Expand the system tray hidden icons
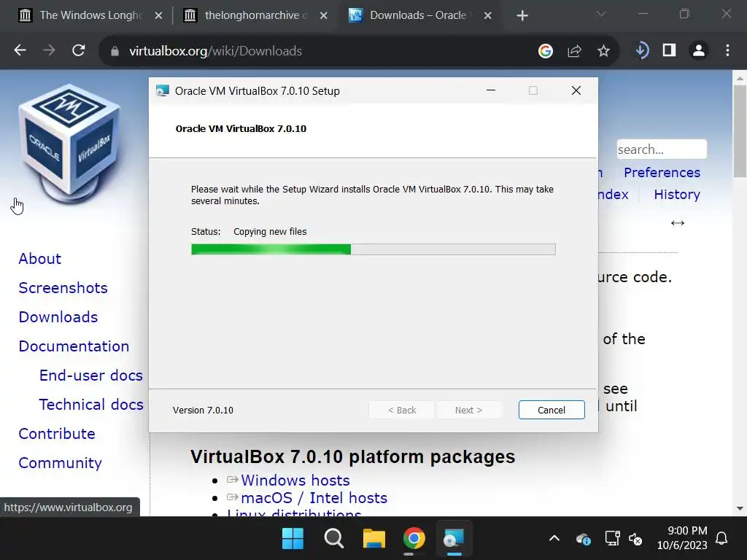Viewport: 747px width, 560px height. [x=554, y=539]
